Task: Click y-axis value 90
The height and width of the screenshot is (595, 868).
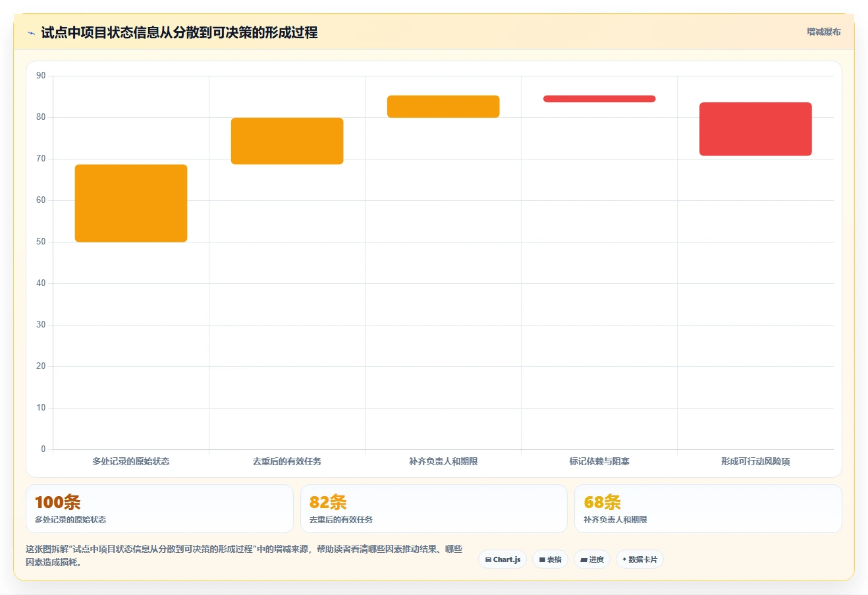Action: 41,76
